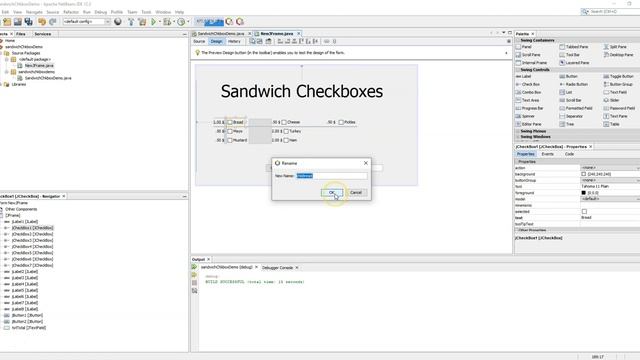Click the Debug Project icon
The width and height of the screenshot is (640, 360).
pos(167,22)
